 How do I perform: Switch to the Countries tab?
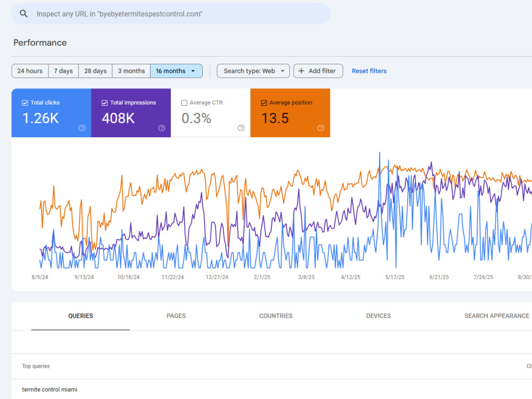coord(276,316)
